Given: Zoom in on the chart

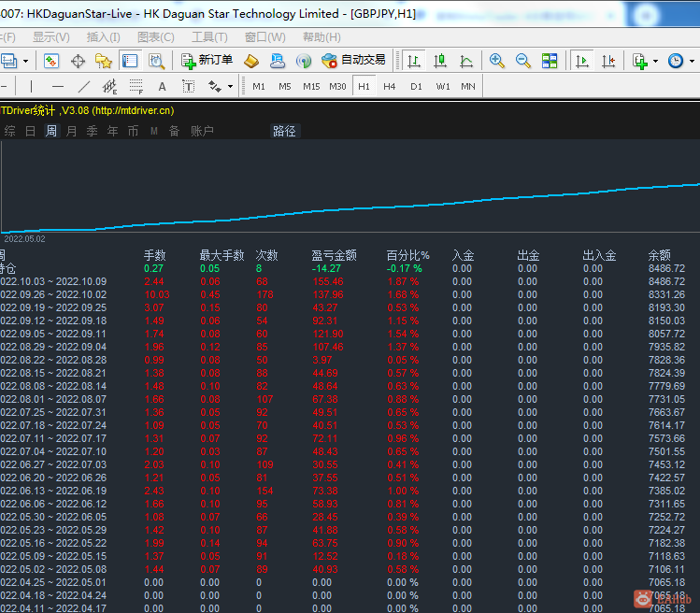Looking at the screenshot, I should point(497,61).
